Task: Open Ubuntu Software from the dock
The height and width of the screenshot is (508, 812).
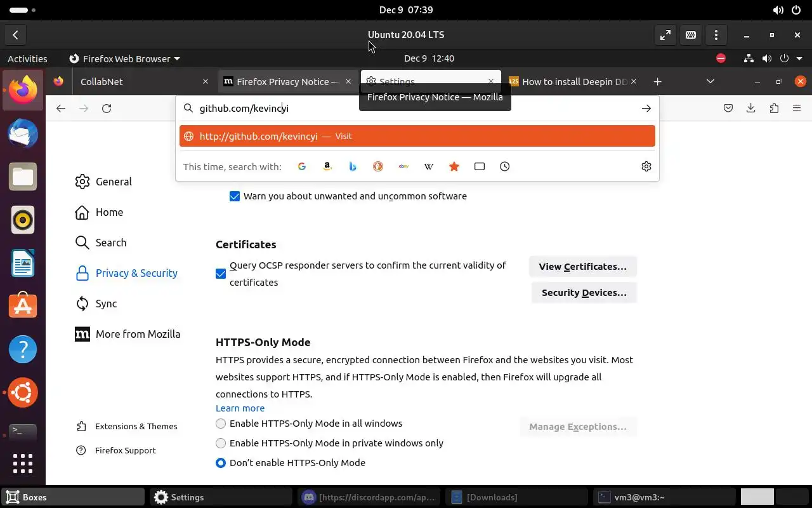Action: tap(23, 306)
